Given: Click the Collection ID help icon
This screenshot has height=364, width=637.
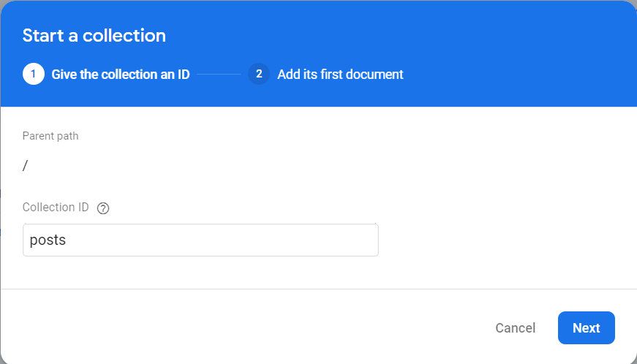Looking at the screenshot, I should [x=103, y=208].
